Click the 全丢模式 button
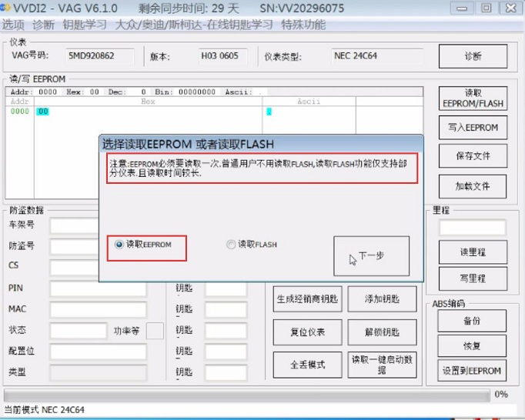 tap(306, 364)
